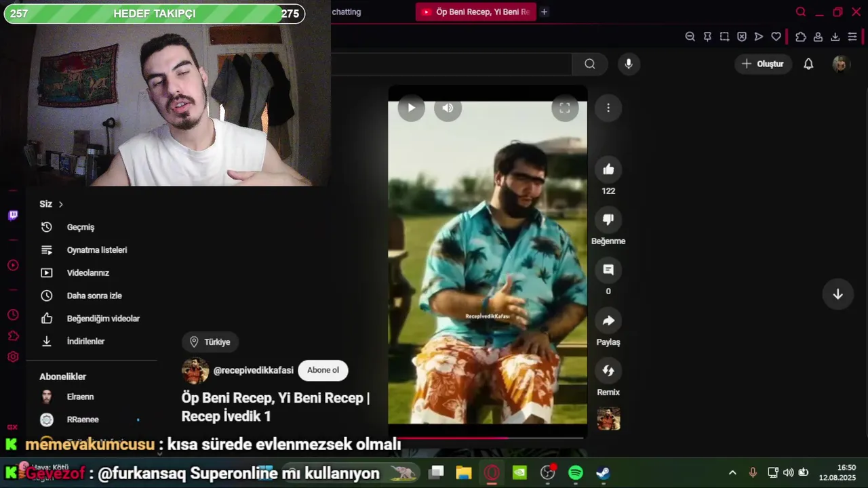Click the video progress bar

point(488,438)
